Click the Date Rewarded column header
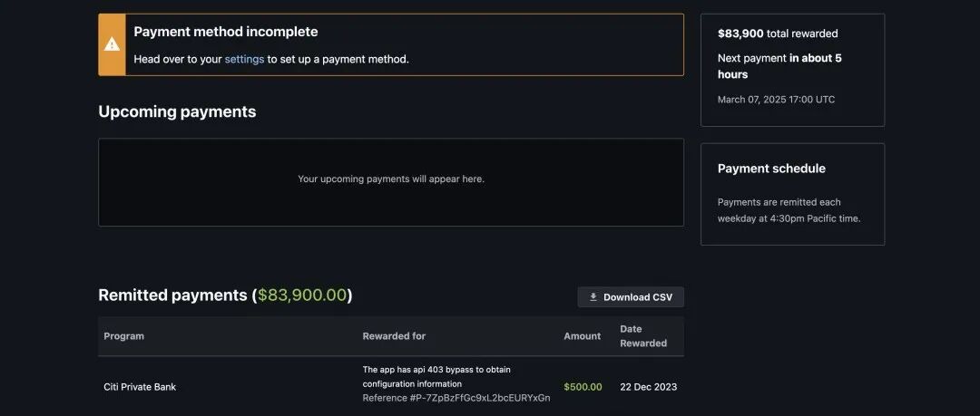Viewport: 980px width, 416px height. [642, 336]
